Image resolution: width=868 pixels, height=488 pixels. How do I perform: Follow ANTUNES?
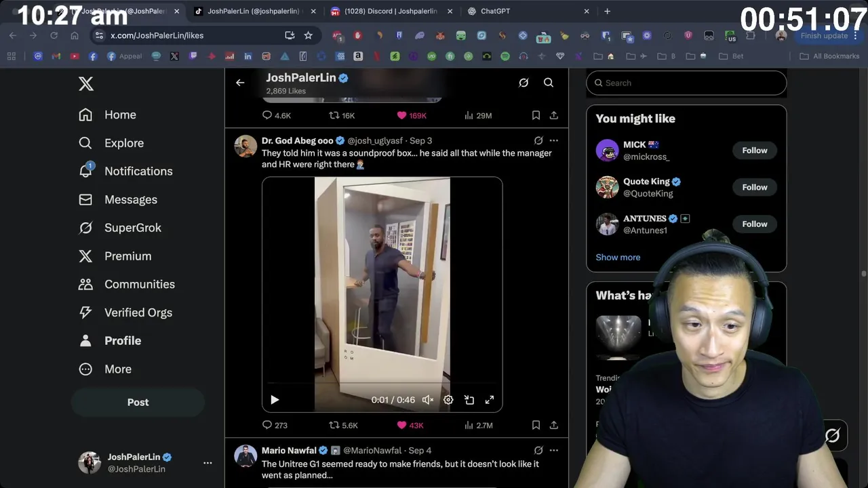click(x=754, y=224)
